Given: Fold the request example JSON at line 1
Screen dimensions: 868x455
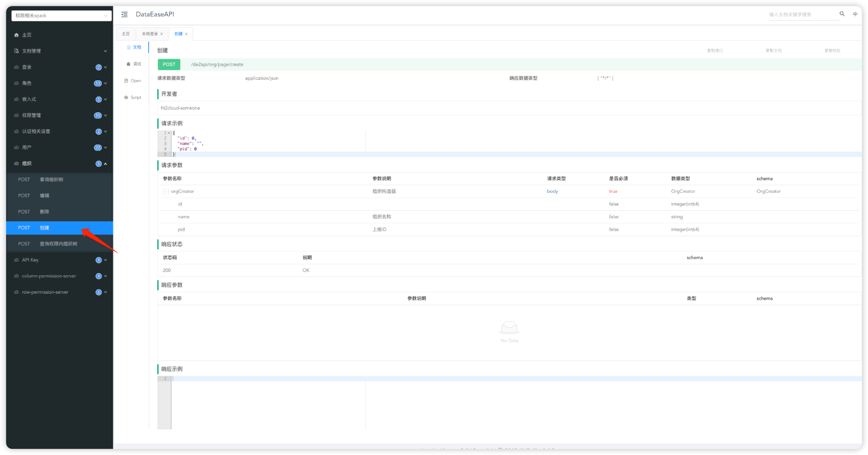Looking at the screenshot, I should tap(169, 133).
